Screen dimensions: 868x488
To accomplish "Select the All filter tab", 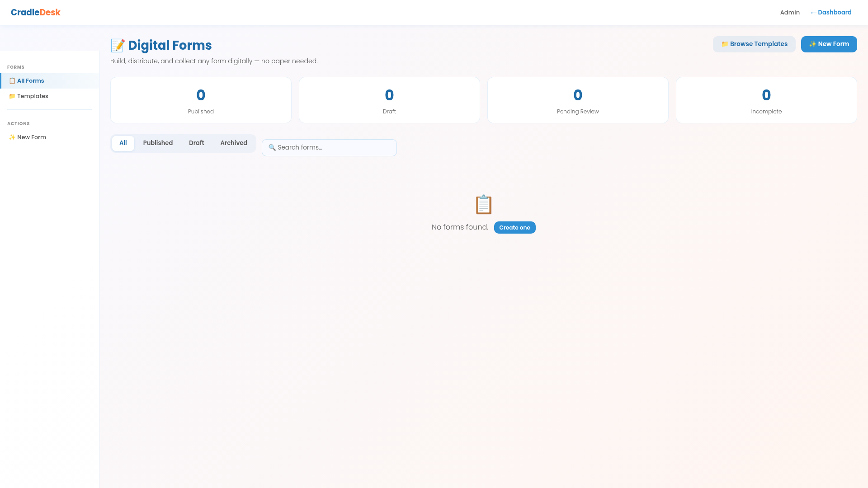I will click(x=123, y=143).
